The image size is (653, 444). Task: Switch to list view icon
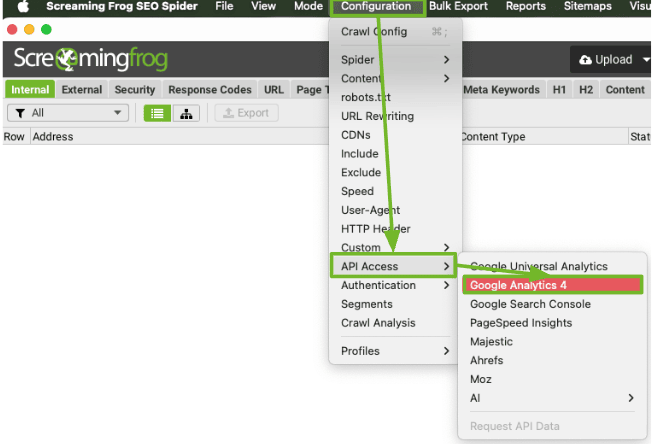(x=157, y=113)
